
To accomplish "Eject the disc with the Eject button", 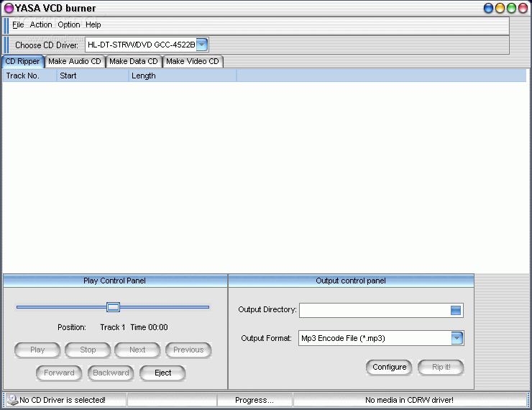I will click(162, 373).
